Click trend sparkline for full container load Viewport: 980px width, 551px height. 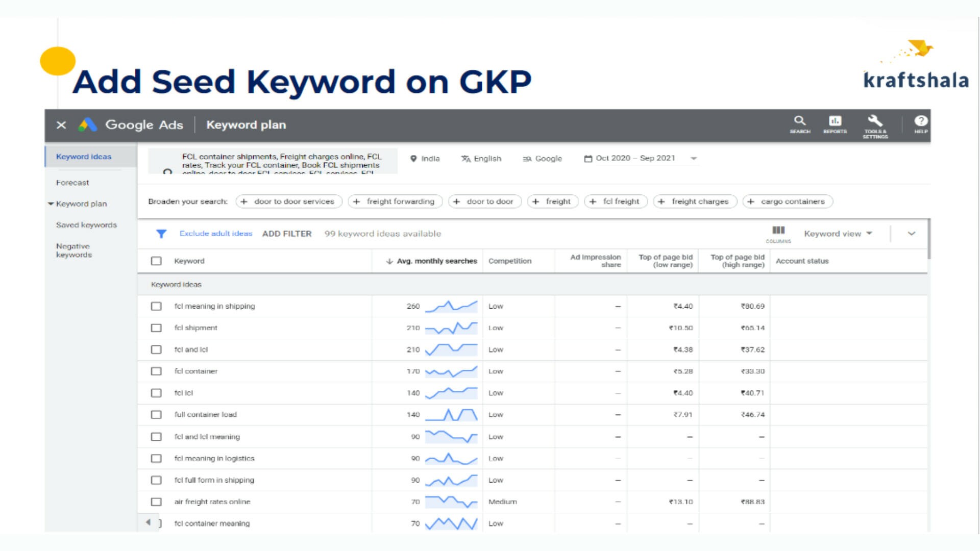click(451, 415)
